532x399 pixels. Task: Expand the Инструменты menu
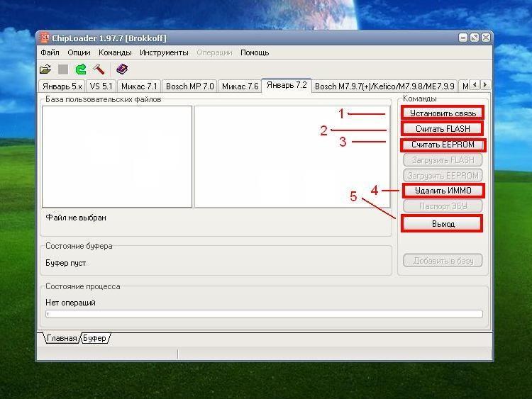coord(164,52)
